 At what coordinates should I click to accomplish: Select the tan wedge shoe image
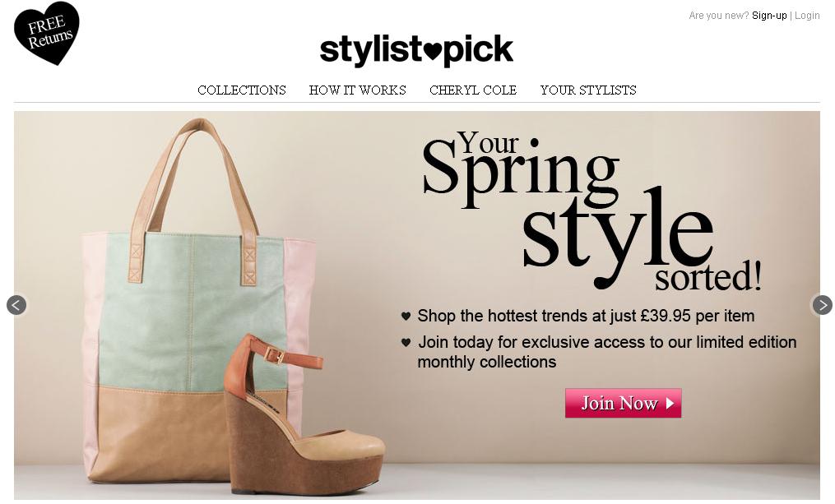coord(304,415)
